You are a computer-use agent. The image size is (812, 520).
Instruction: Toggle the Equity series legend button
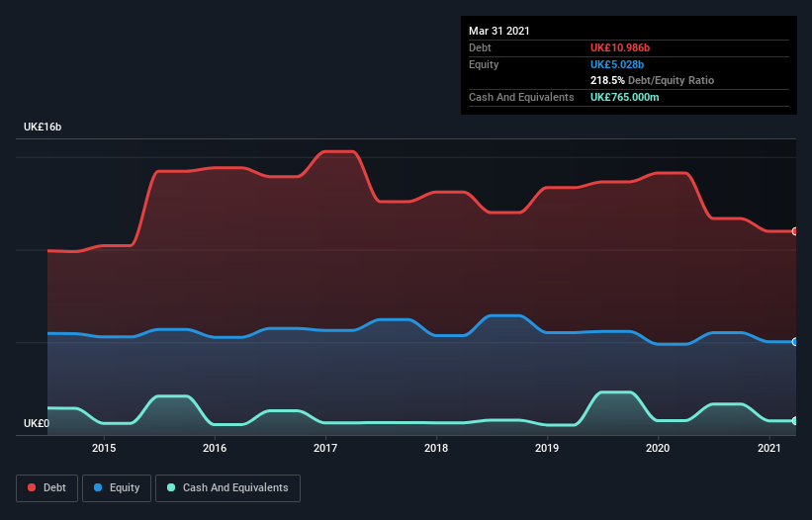pyautogui.click(x=117, y=488)
